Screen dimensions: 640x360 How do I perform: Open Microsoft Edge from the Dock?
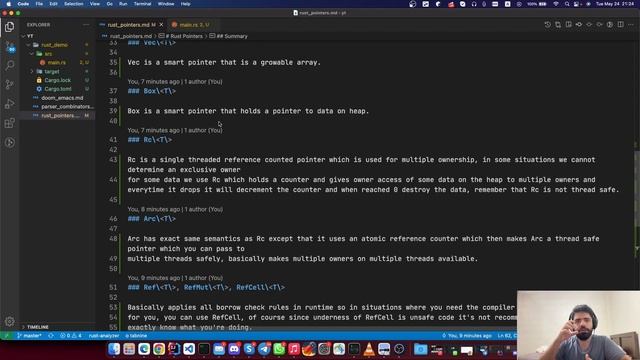[x=144, y=349]
